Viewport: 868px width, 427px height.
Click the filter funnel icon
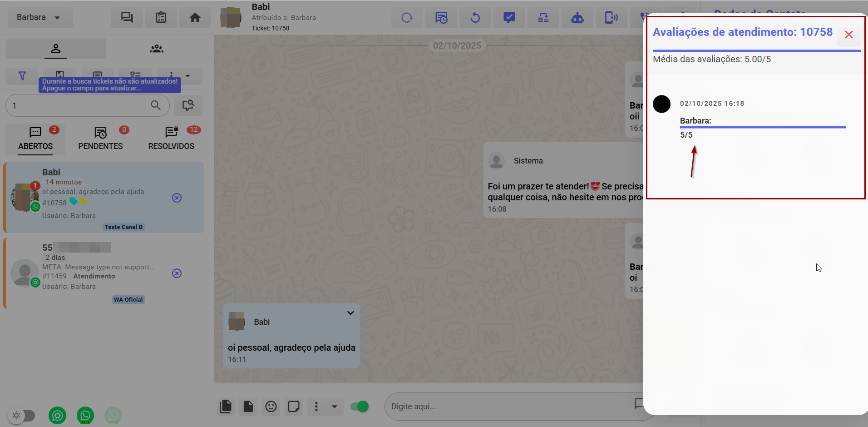22,76
